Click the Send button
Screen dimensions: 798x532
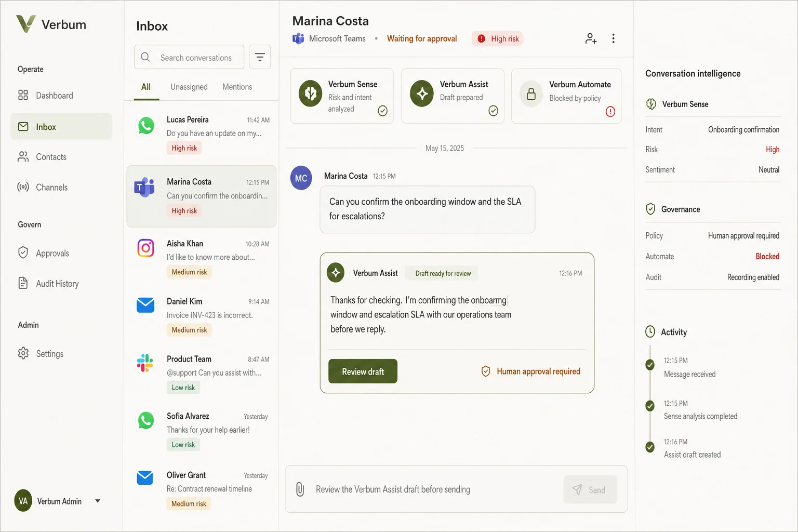point(590,489)
